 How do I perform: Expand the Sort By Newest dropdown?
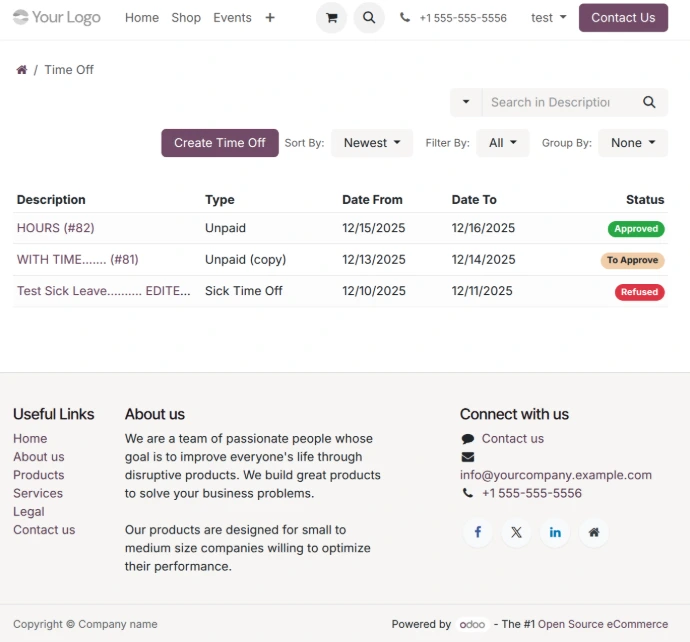[x=372, y=143]
